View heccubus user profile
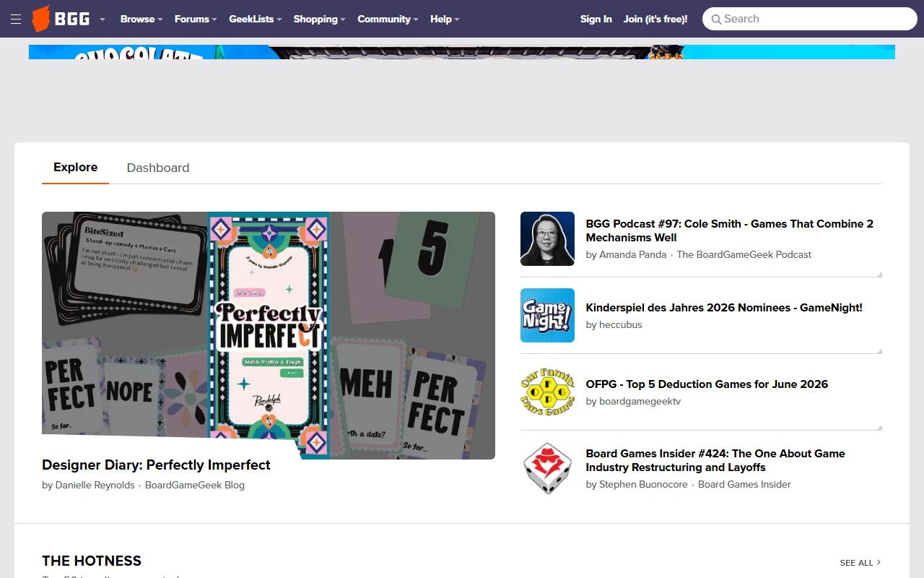Screen dimensions: 924x578 click(x=621, y=325)
